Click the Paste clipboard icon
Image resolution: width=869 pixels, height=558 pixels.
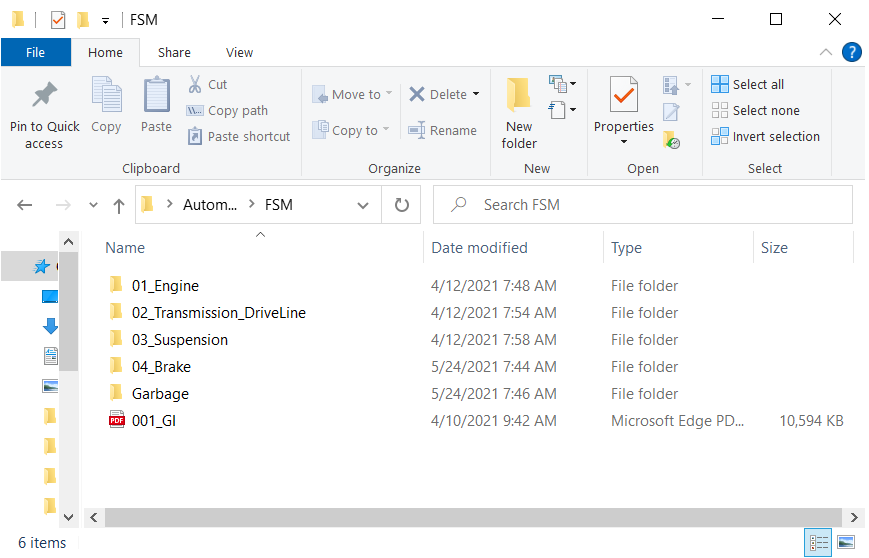tap(156, 97)
